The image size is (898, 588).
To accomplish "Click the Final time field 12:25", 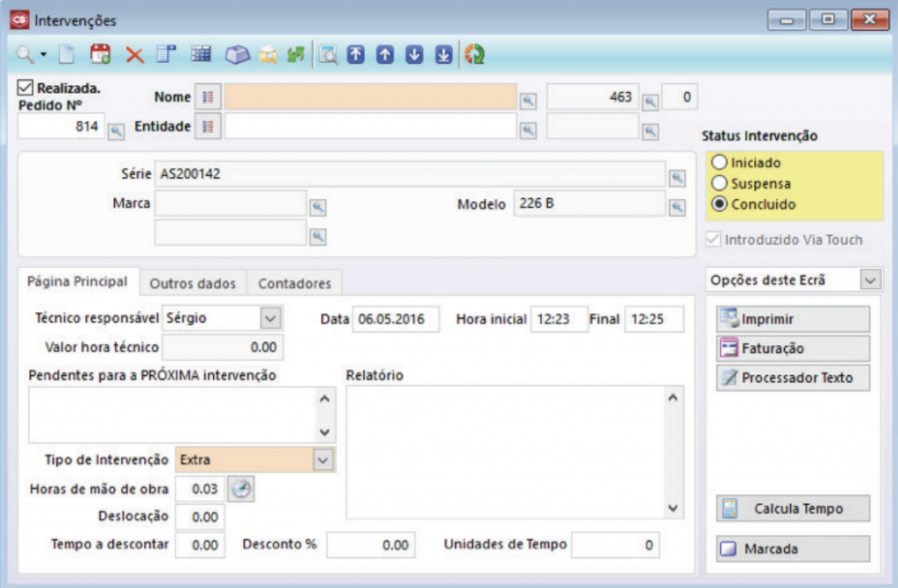I will [x=653, y=319].
